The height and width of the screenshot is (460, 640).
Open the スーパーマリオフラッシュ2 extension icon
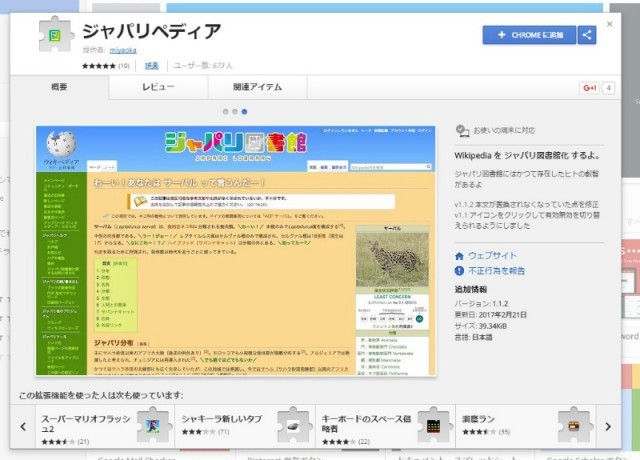tap(149, 426)
